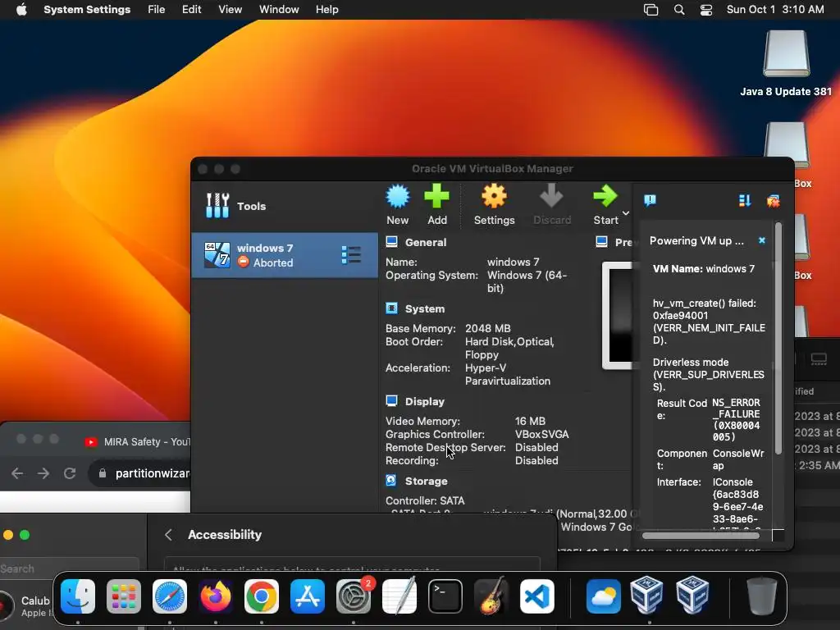
Task: Open the windows 7 VM list menu icon
Action: (351, 255)
